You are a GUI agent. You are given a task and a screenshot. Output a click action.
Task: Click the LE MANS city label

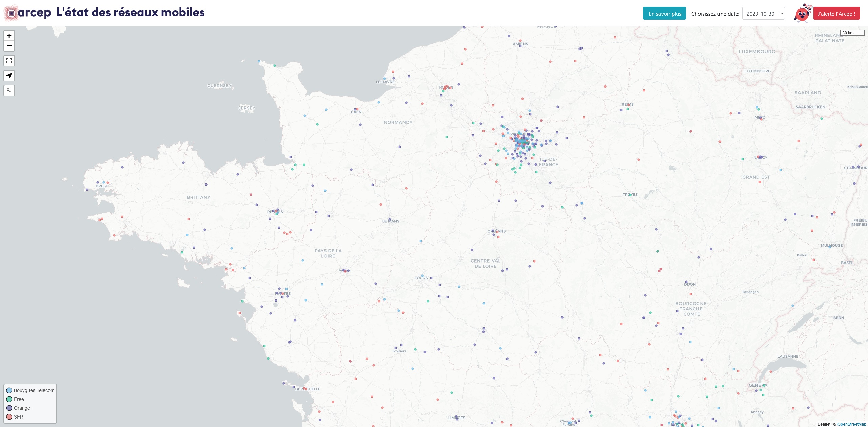pos(391,221)
